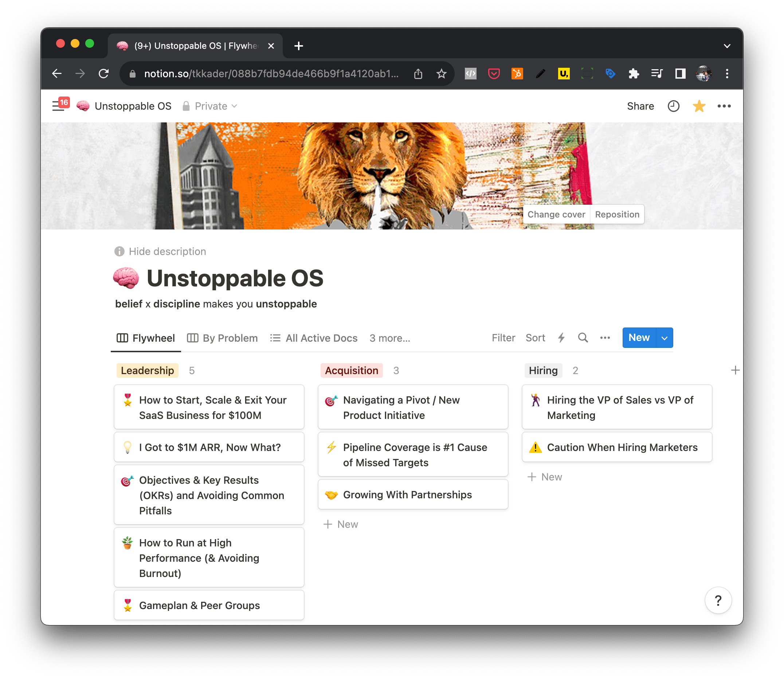Add new card under Hiring column
Viewport: 784px width, 679px height.
tap(545, 477)
